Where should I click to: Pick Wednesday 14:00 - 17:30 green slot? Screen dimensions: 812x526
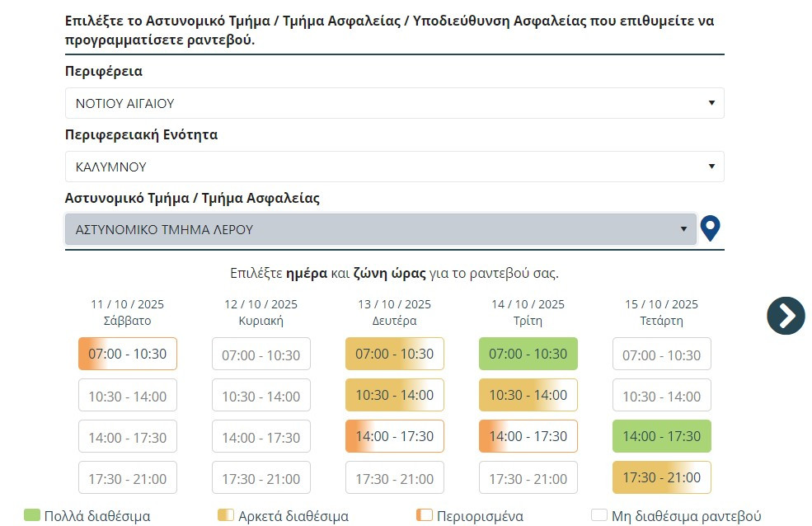click(662, 437)
